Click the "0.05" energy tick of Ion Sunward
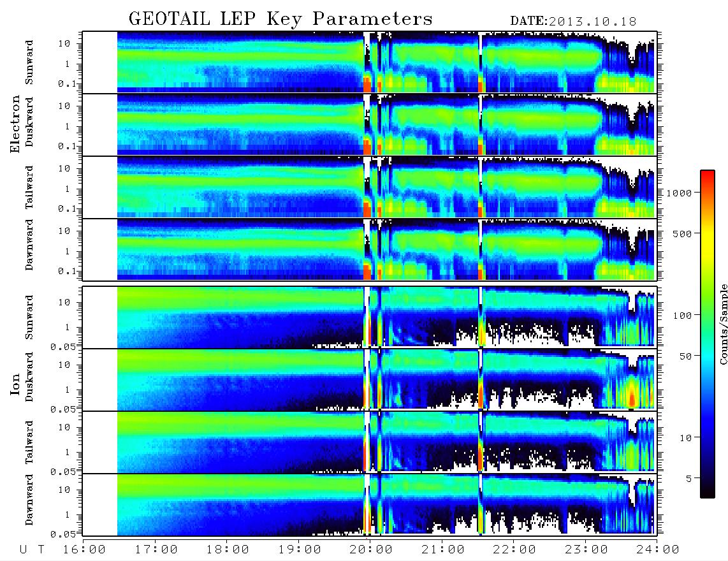728x561 pixels. [x=65, y=347]
